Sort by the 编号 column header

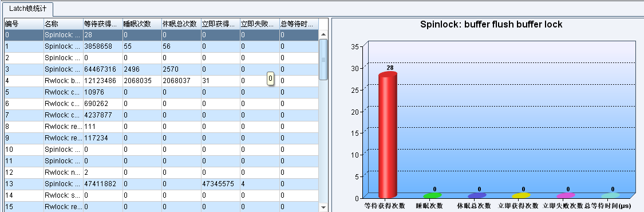click(x=24, y=24)
